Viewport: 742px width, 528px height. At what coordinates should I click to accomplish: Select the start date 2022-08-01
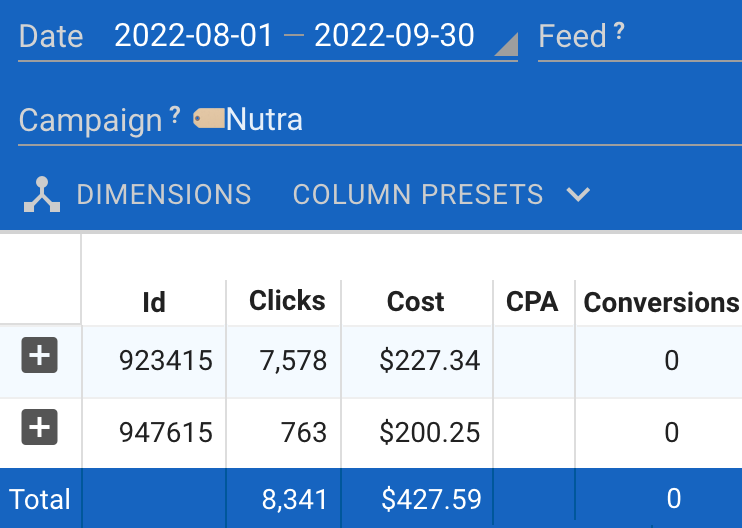[x=193, y=37]
